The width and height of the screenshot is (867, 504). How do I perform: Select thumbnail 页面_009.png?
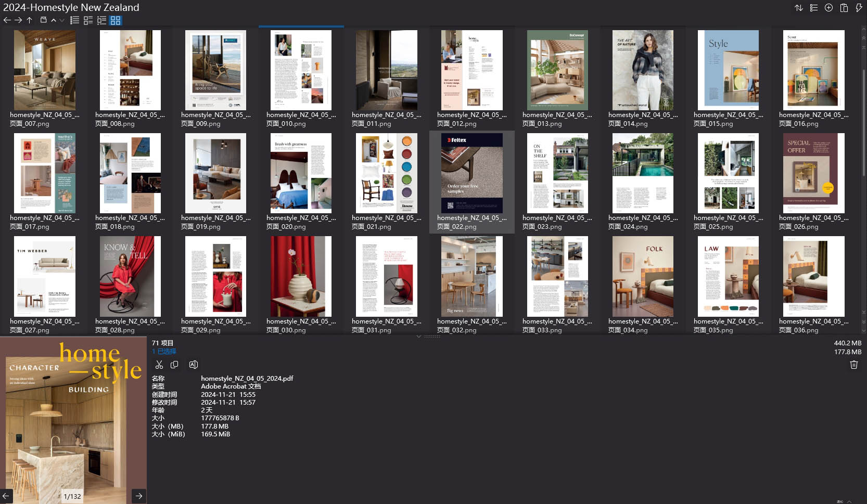tap(216, 70)
